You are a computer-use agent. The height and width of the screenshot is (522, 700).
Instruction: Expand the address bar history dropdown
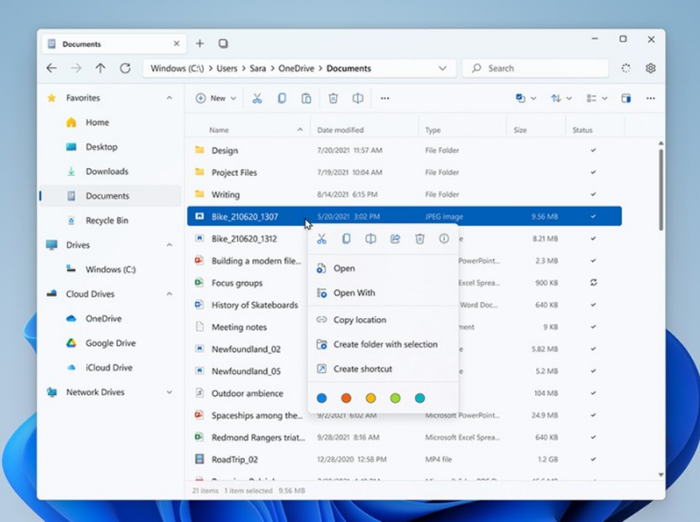[442, 68]
